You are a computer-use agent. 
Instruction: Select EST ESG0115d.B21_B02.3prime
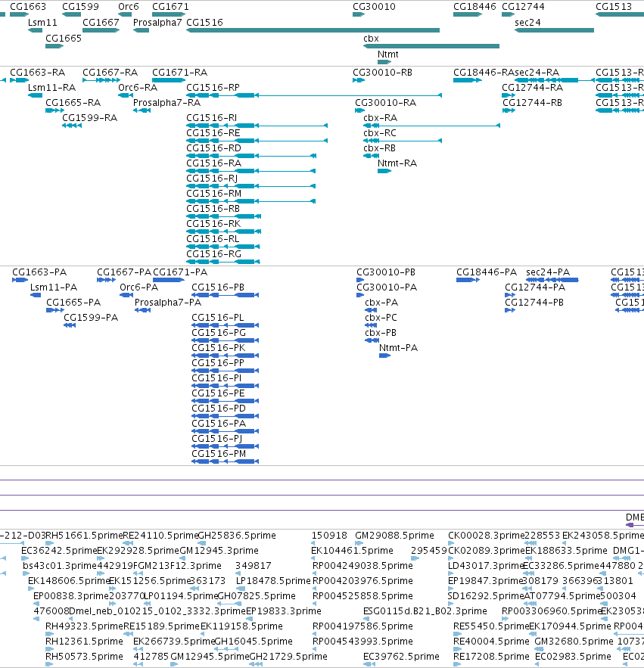[368, 619]
